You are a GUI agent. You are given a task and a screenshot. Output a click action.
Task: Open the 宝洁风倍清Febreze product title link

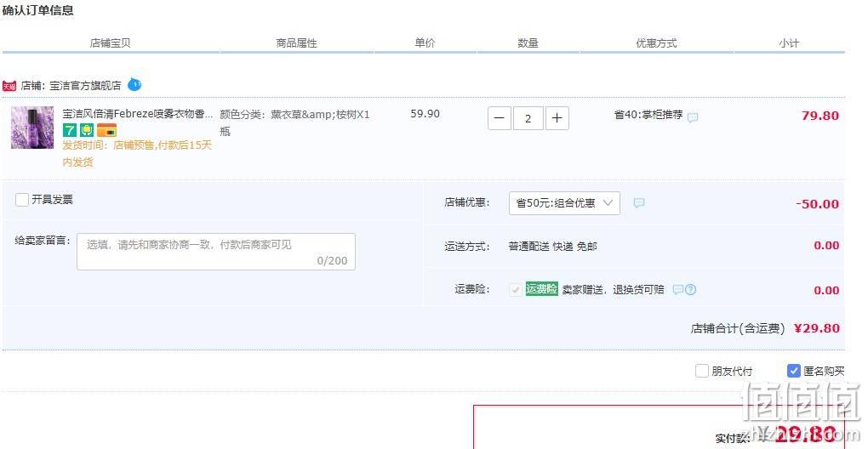(x=137, y=114)
